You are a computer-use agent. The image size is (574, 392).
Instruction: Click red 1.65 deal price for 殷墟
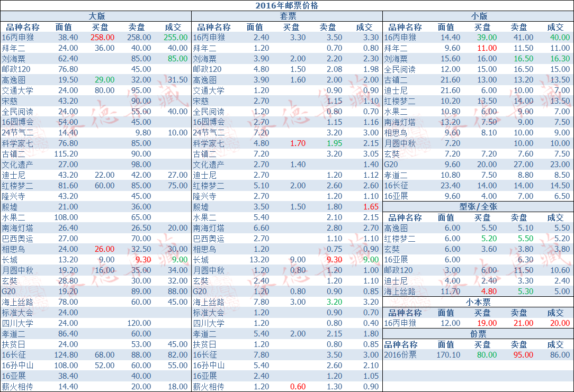click(x=371, y=207)
